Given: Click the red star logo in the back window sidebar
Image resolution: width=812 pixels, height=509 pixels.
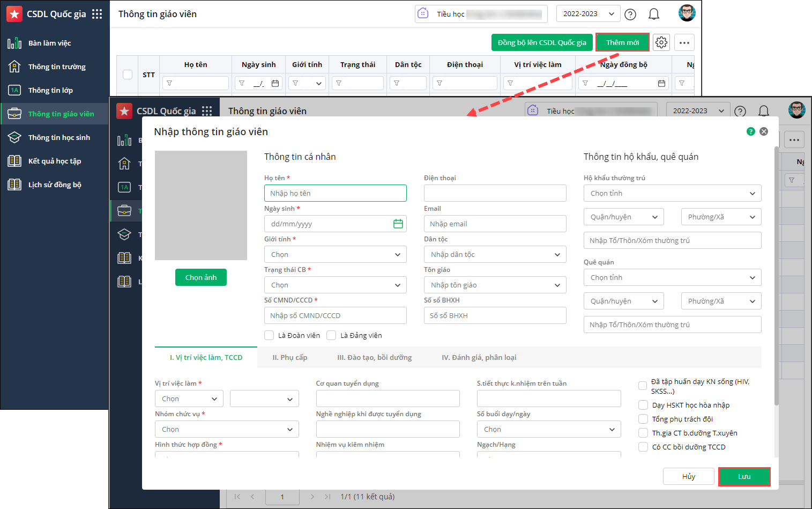Looking at the screenshot, I should (14, 14).
